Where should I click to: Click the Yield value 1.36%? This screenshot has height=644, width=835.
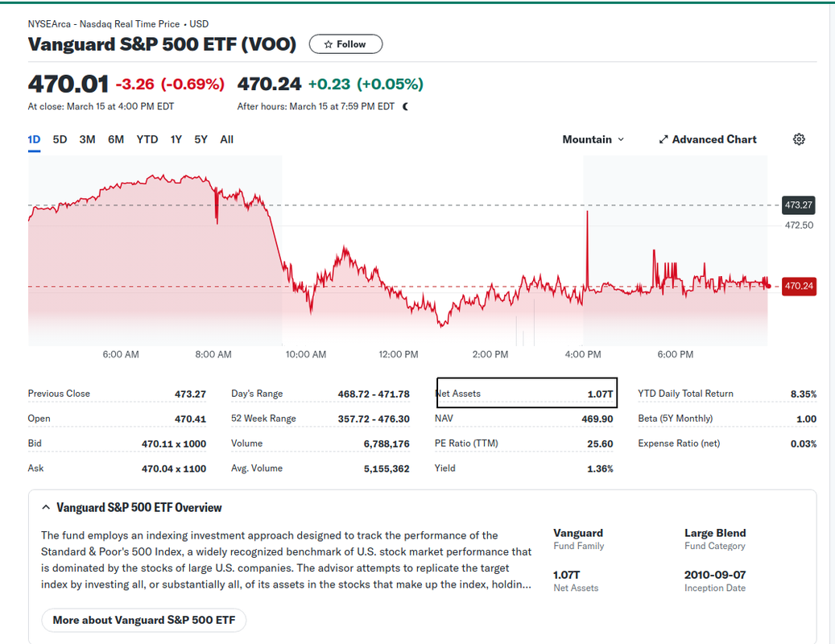pos(600,469)
